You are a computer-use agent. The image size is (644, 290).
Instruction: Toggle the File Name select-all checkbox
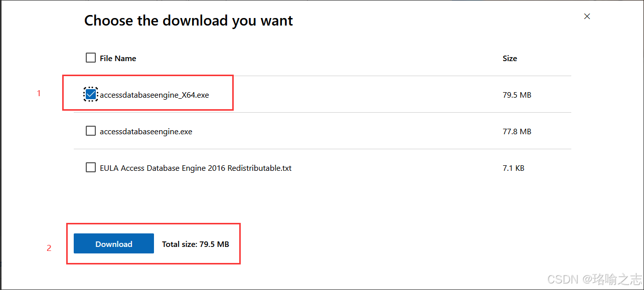[x=91, y=58]
